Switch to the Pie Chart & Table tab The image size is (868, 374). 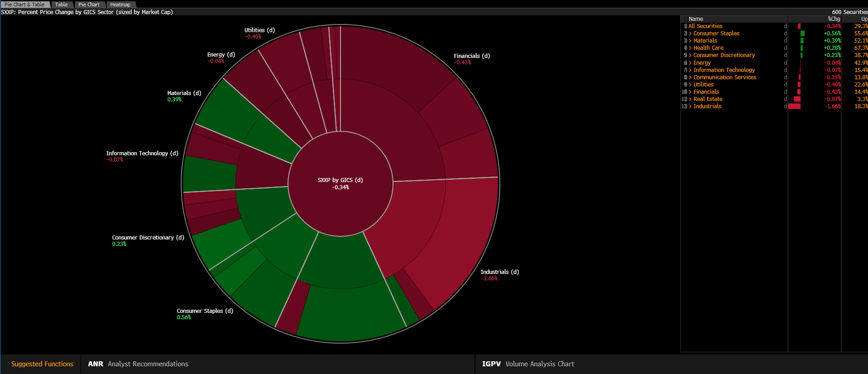[x=24, y=5]
